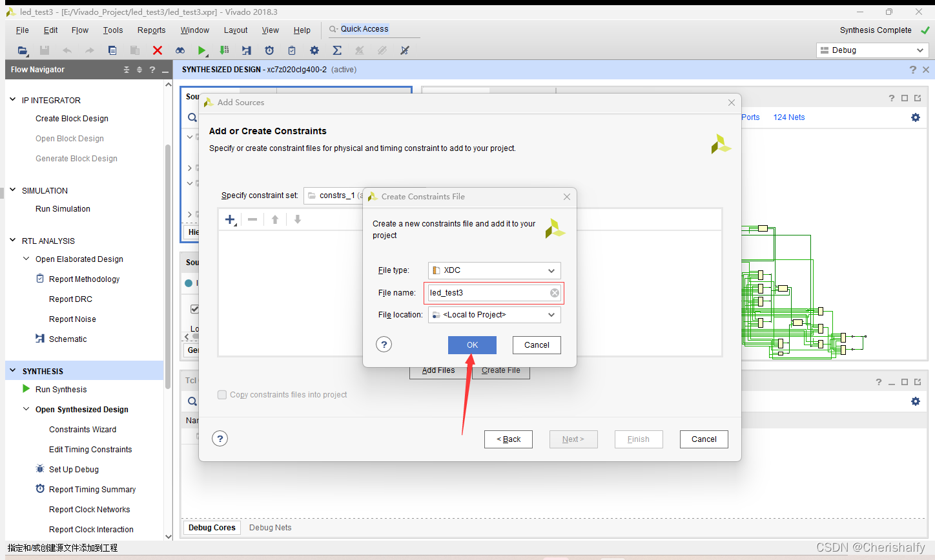935x560 pixels.
Task: Open the File location dropdown
Action: pyautogui.click(x=495, y=315)
